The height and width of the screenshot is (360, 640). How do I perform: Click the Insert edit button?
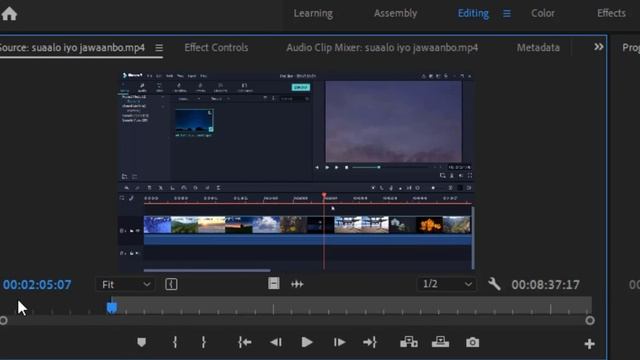pyautogui.click(x=409, y=342)
